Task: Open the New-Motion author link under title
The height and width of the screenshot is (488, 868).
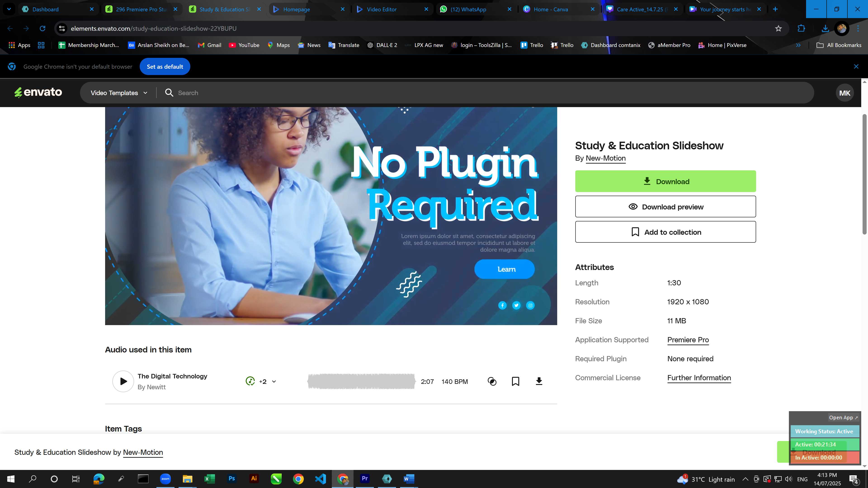Action: point(606,158)
